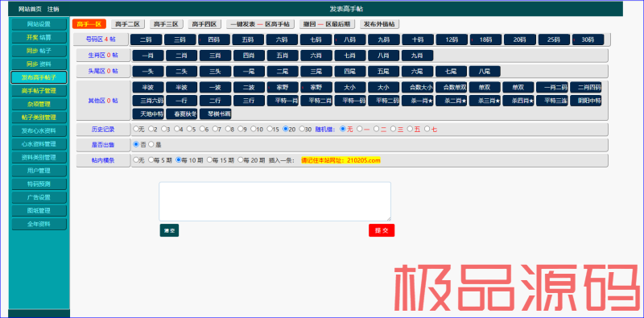Click 发布外链帖 button
The image size is (644, 318).
click(379, 24)
